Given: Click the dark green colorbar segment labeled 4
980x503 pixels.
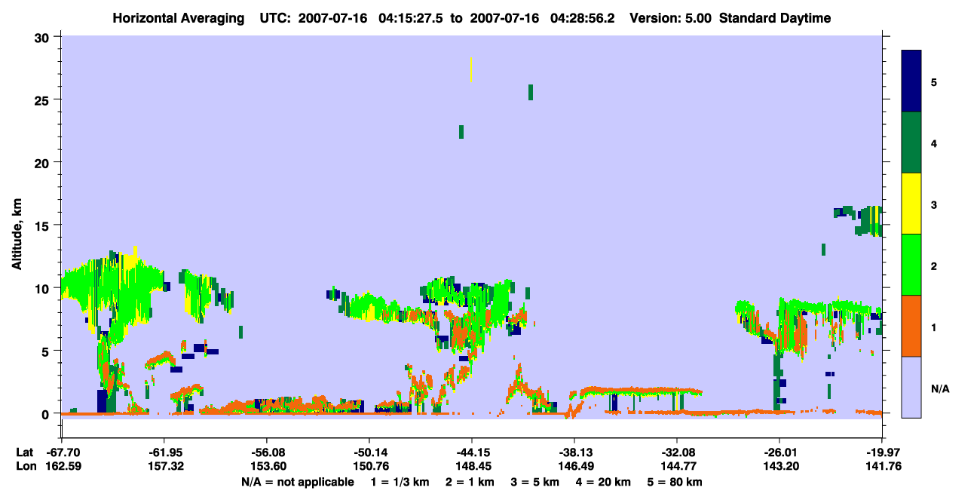Looking at the screenshot, I should [x=911, y=143].
